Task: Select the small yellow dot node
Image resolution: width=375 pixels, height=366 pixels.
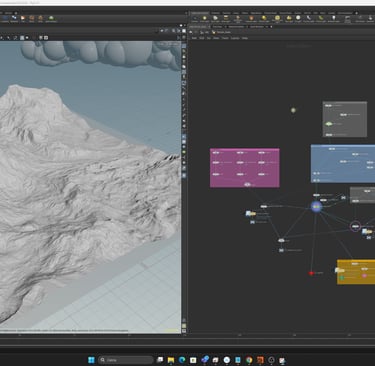Action: pyautogui.click(x=293, y=110)
